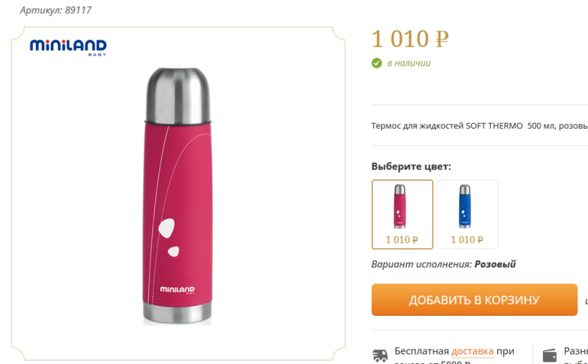The width and height of the screenshot is (588, 364).
Task: Click the large pink thermos product image
Action: (x=178, y=196)
